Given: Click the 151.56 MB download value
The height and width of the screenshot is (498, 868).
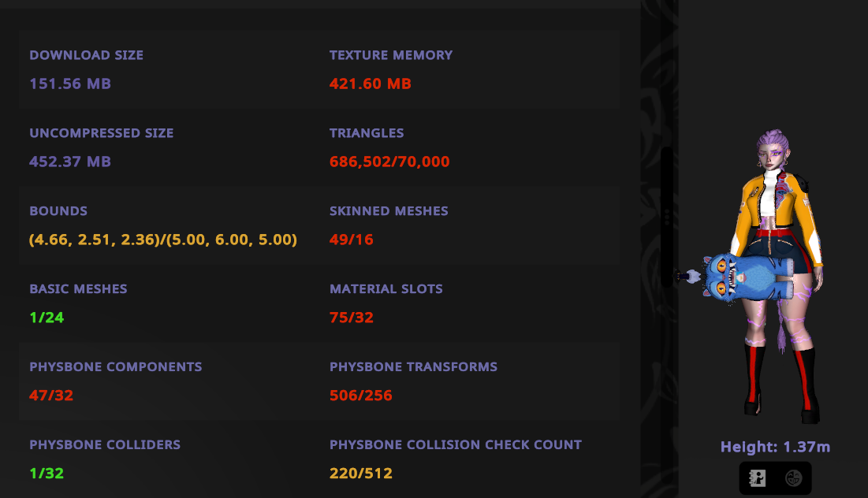Looking at the screenshot, I should point(70,84).
